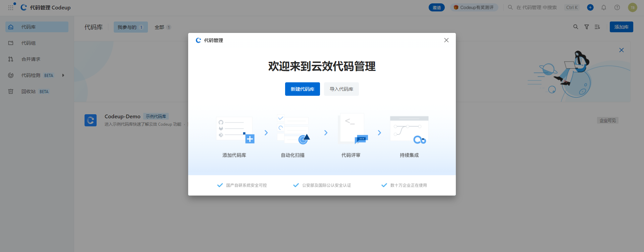Click the blue plus create icon

590,7
